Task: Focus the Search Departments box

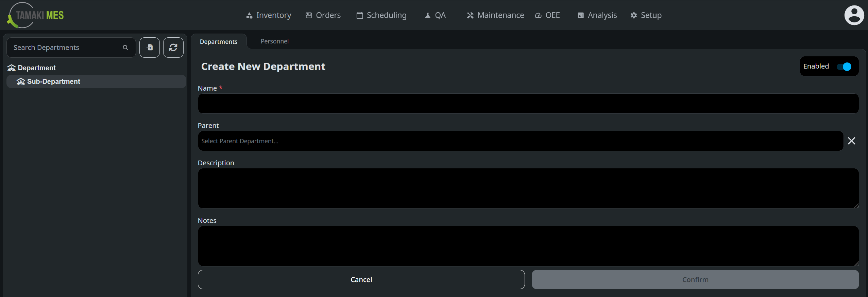Action: pyautogui.click(x=66, y=48)
